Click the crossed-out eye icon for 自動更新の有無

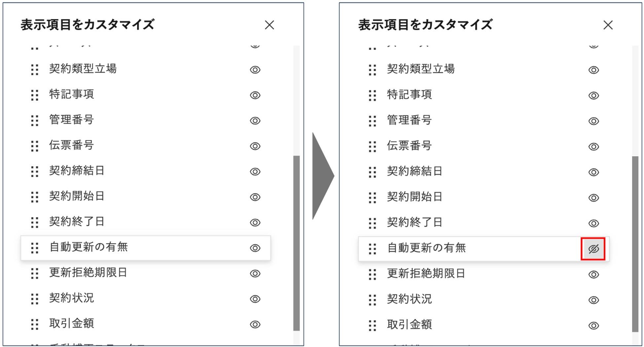point(593,249)
